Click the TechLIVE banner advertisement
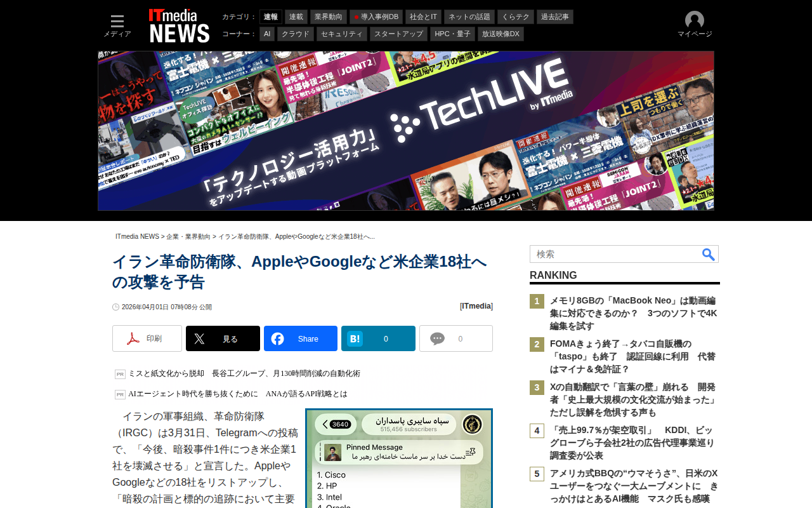 (x=406, y=131)
